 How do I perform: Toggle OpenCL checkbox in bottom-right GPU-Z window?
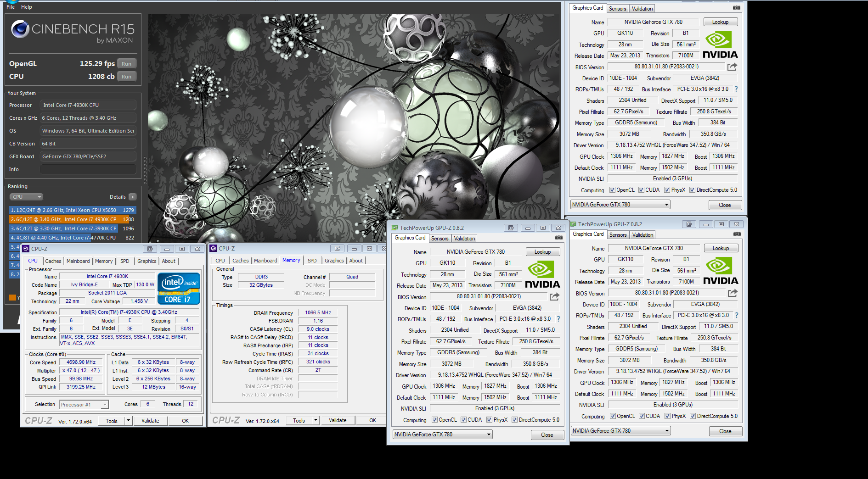[613, 416]
